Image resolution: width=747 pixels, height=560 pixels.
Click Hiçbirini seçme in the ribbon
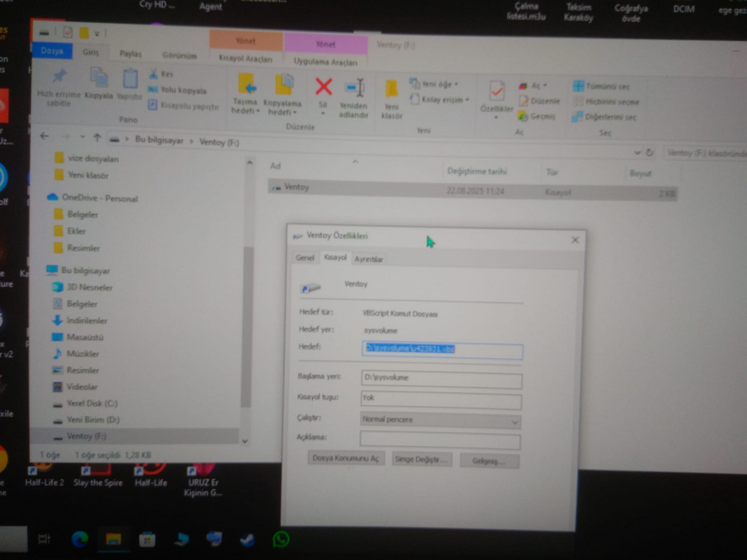pyautogui.click(x=606, y=102)
